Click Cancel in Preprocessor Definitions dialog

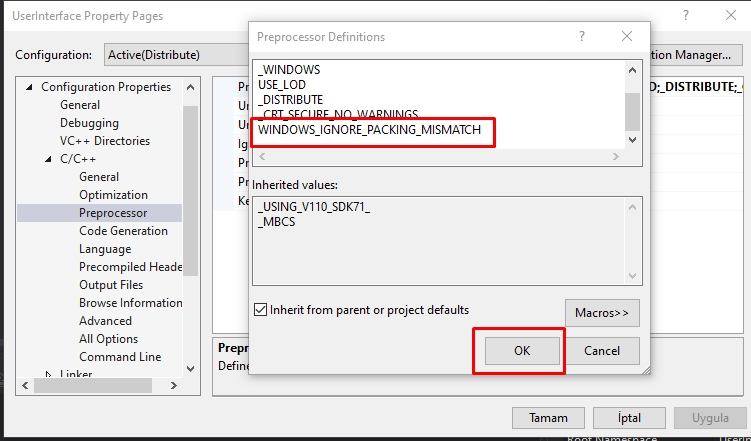point(602,351)
